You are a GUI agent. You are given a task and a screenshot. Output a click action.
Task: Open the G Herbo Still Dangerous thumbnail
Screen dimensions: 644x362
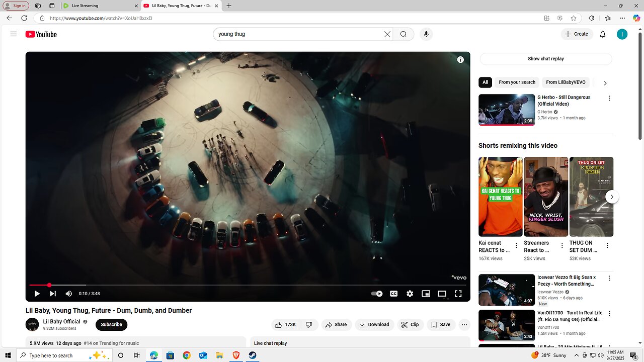point(507,110)
